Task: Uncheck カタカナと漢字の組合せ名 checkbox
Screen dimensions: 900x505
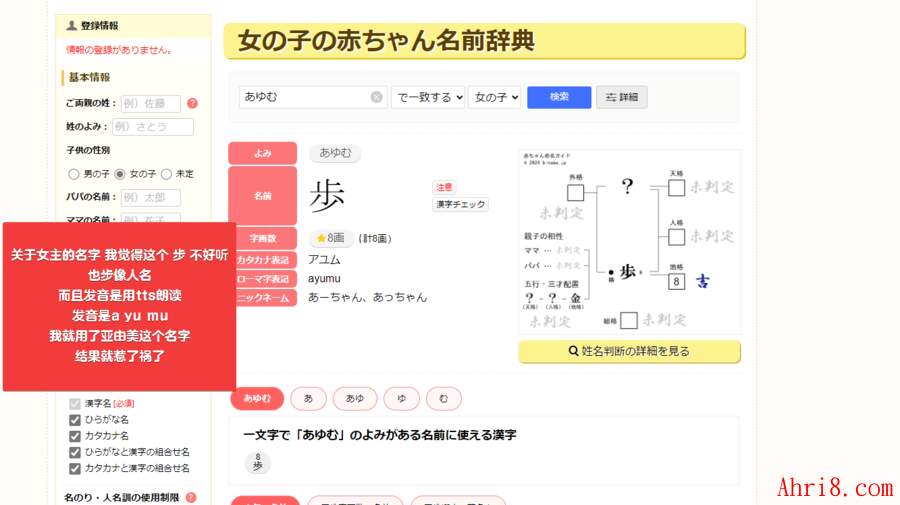Action: (74, 468)
